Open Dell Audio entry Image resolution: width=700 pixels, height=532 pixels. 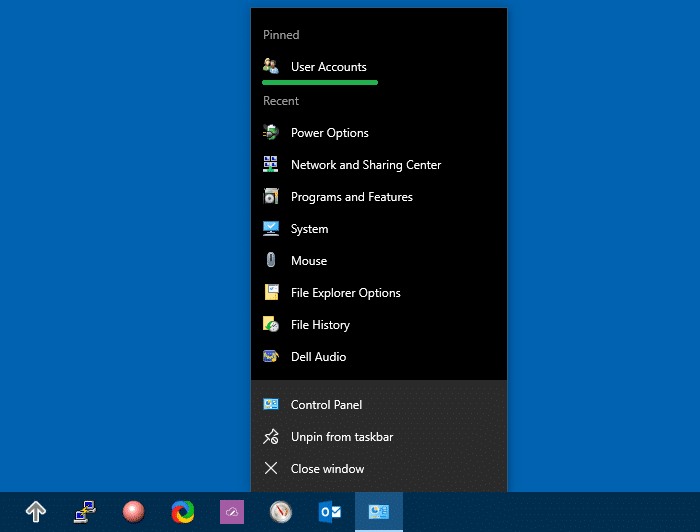379,357
